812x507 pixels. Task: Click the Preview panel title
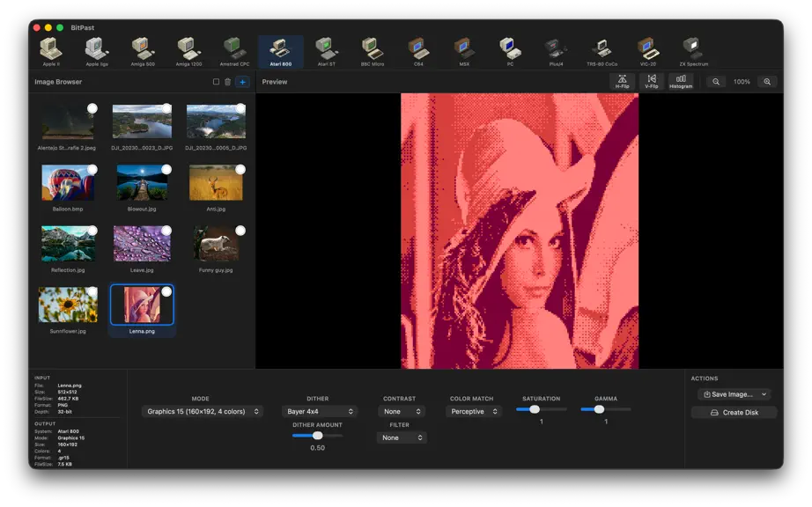tap(275, 82)
